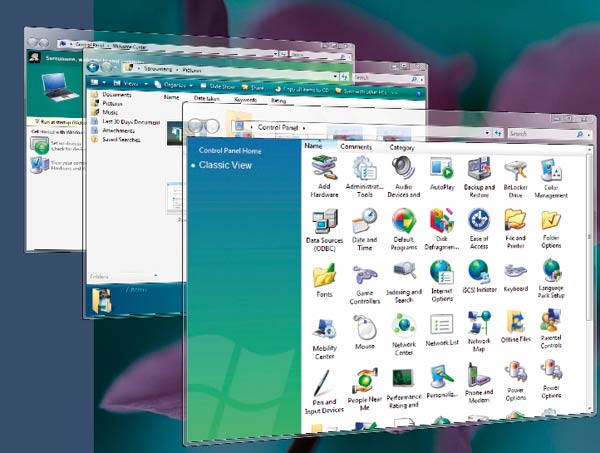Open the BitLocker Drive icon

(x=516, y=170)
